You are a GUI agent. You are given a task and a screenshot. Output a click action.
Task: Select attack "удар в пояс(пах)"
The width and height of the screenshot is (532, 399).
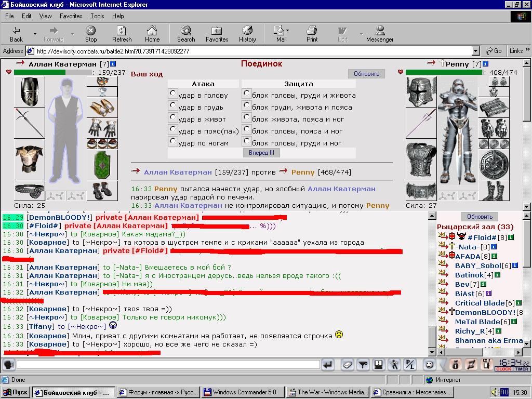click(x=172, y=129)
